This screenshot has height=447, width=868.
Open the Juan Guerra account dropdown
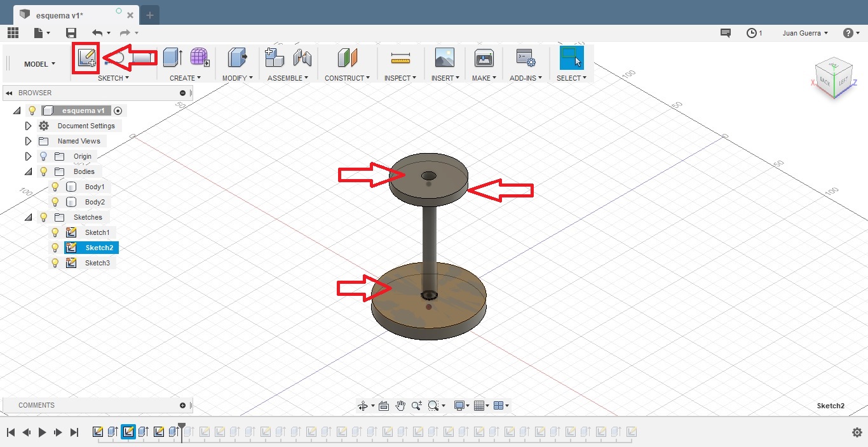[805, 33]
